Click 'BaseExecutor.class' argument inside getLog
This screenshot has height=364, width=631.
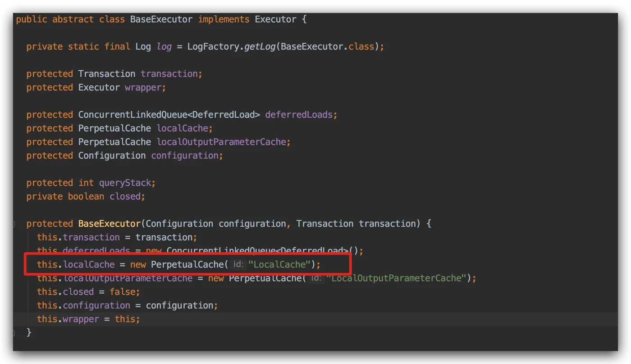tap(327, 46)
